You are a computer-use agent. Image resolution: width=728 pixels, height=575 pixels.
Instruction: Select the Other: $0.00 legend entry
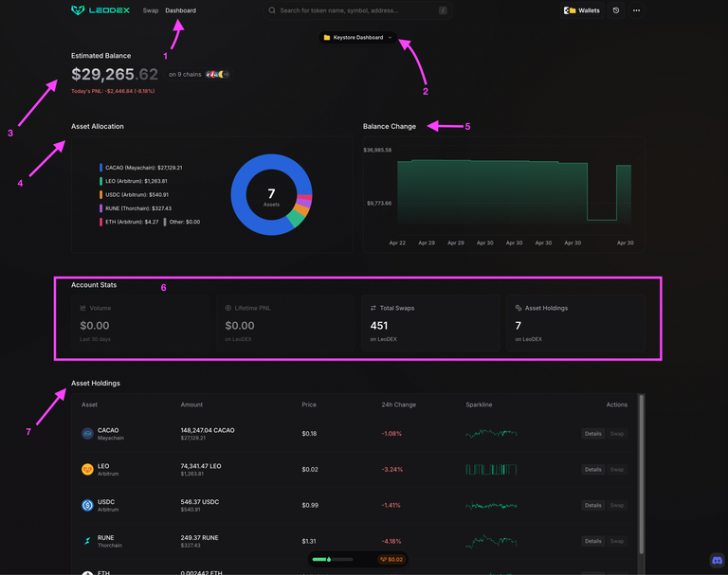[x=182, y=222]
